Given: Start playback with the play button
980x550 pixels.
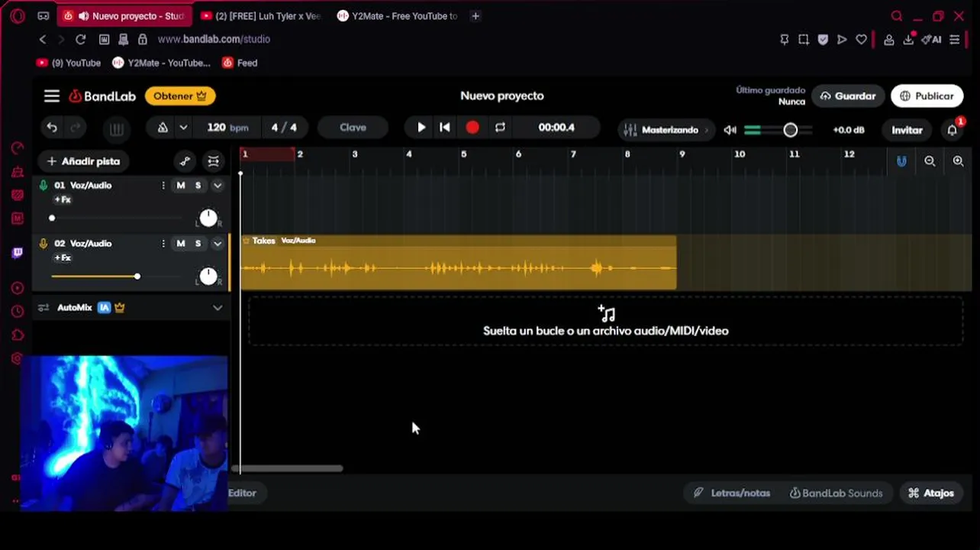Looking at the screenshot, I should 421,128.
